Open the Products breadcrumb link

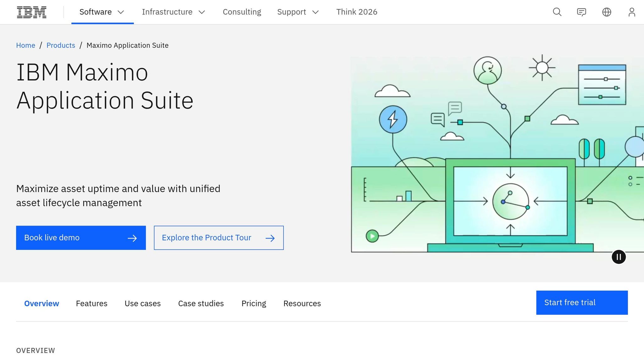[x=61, y=45]
